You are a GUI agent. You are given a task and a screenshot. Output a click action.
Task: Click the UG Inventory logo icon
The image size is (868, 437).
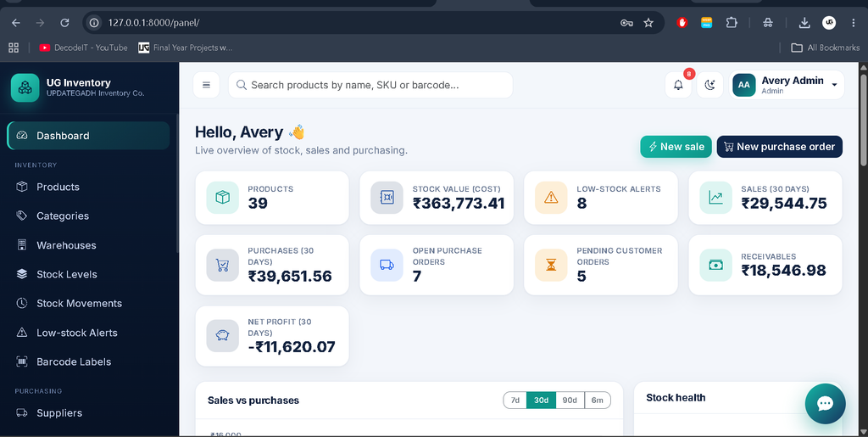click(x=25, y=87)
